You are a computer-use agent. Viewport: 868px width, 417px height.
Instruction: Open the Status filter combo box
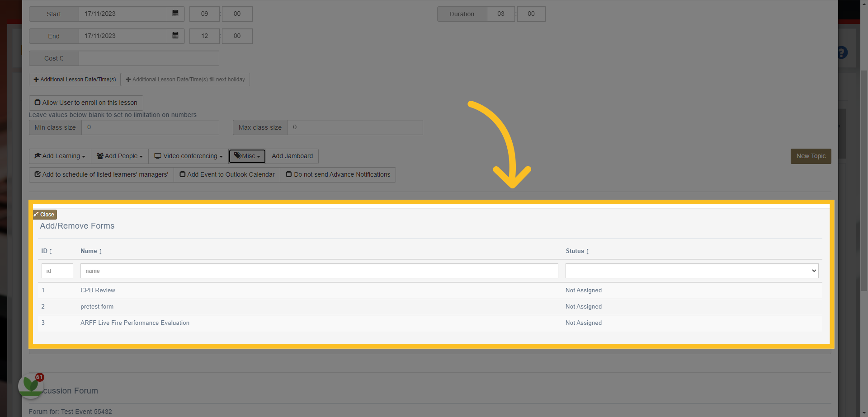[692, 271]
